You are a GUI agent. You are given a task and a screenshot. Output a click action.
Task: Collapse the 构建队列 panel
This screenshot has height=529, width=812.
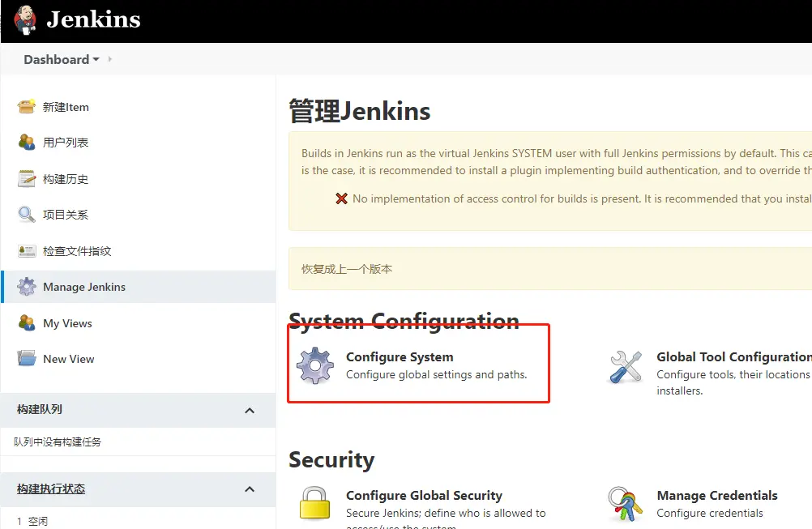(250, 410)
